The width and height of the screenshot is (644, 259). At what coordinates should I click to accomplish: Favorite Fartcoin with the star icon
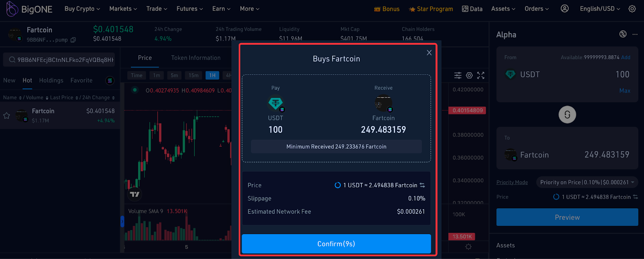6,116
